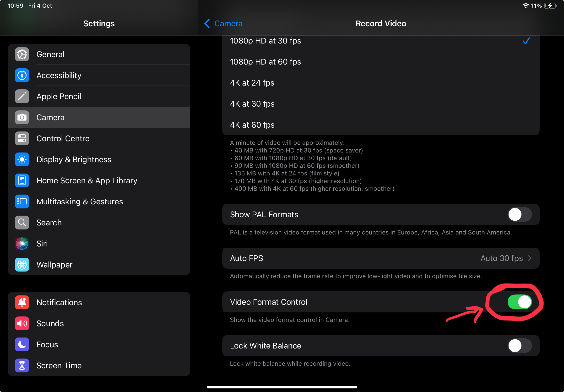Tap the Apple Pencil icon
This screenshot has width=564, height=392.
click(x=22, y=96)
